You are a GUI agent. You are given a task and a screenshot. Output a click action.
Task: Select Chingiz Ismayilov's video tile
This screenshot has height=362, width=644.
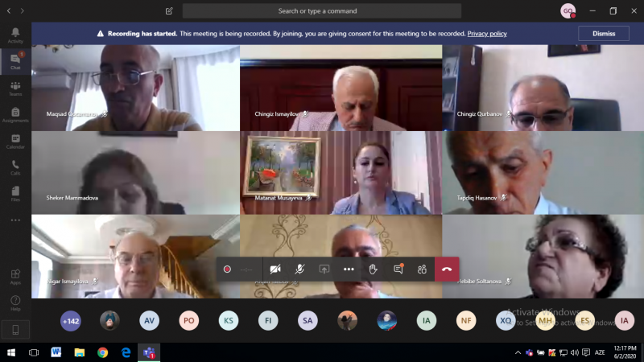pyautogui.click(x=341, y=88)
